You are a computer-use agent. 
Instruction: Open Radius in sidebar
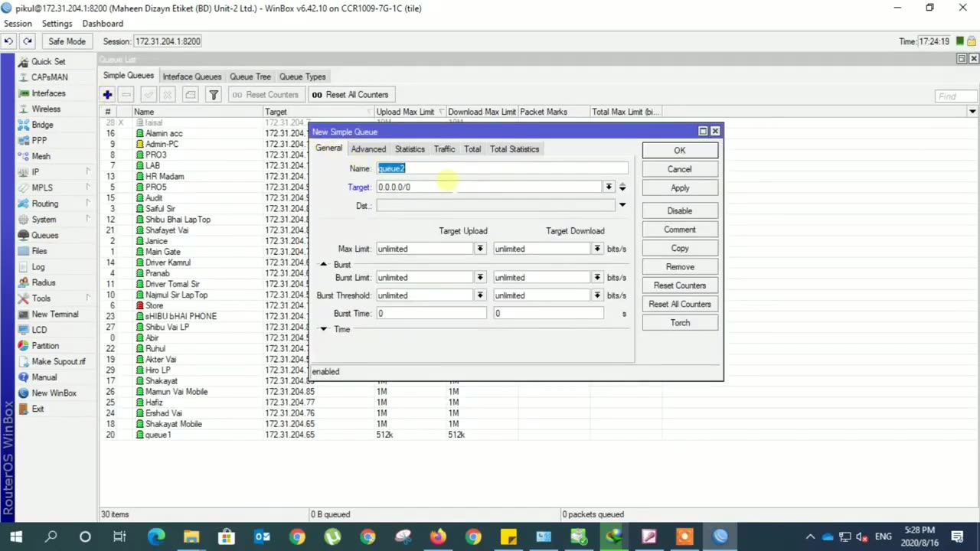tap(44, 282)
